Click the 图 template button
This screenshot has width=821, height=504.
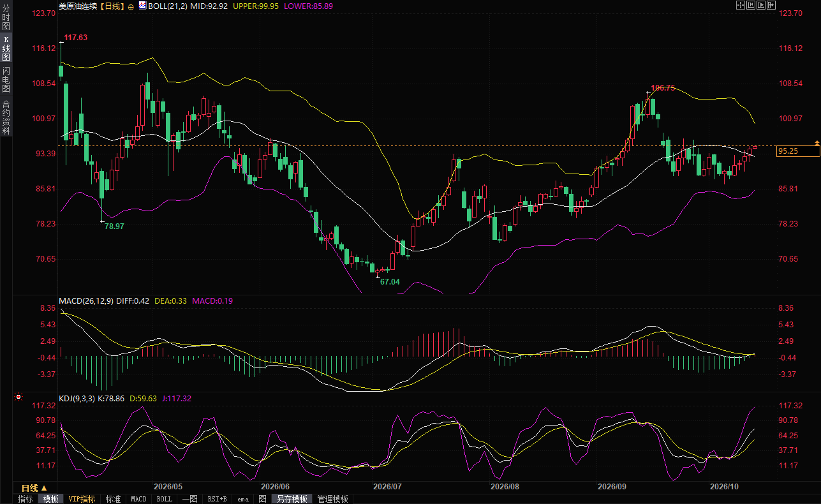[262, 499]
